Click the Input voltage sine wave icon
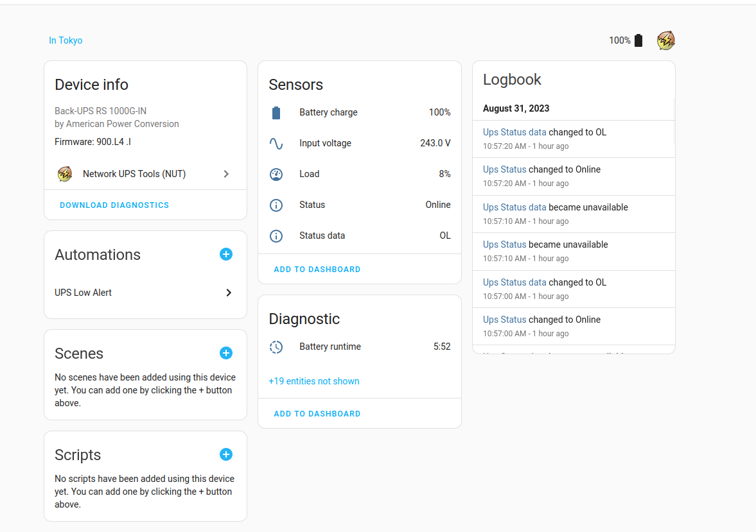Viewport: 756px width, 532px height. (x=276, y=144)
